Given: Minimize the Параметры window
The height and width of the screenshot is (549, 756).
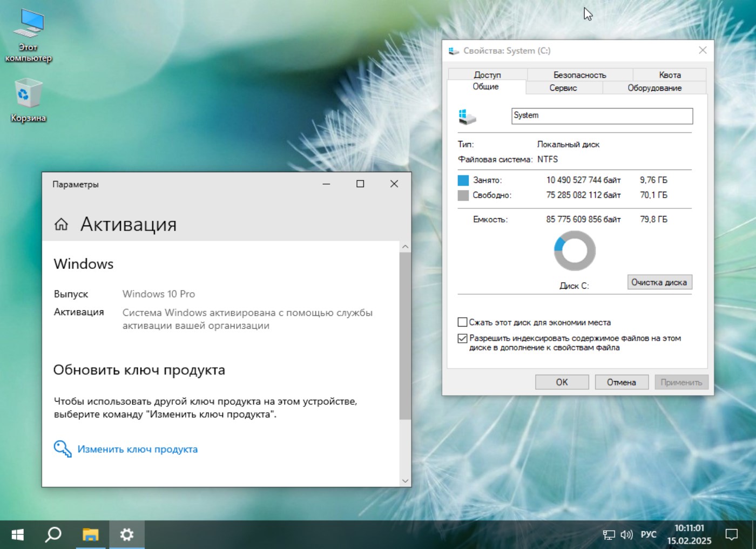Looking at the screenshot, I should click(326, 184).
